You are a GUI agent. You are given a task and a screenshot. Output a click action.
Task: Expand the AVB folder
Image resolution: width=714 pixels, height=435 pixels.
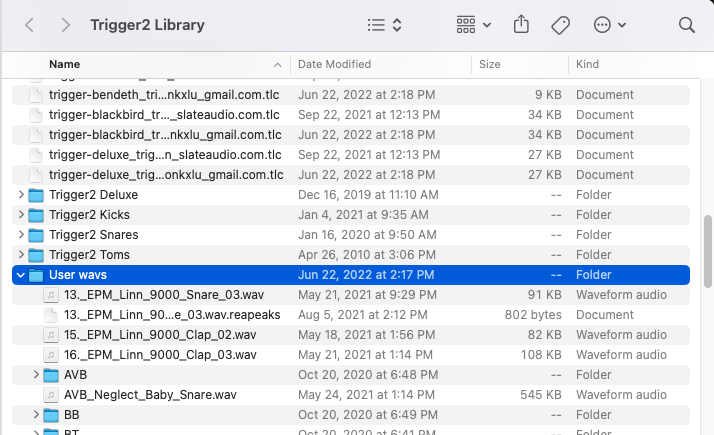tap(36, 375)
